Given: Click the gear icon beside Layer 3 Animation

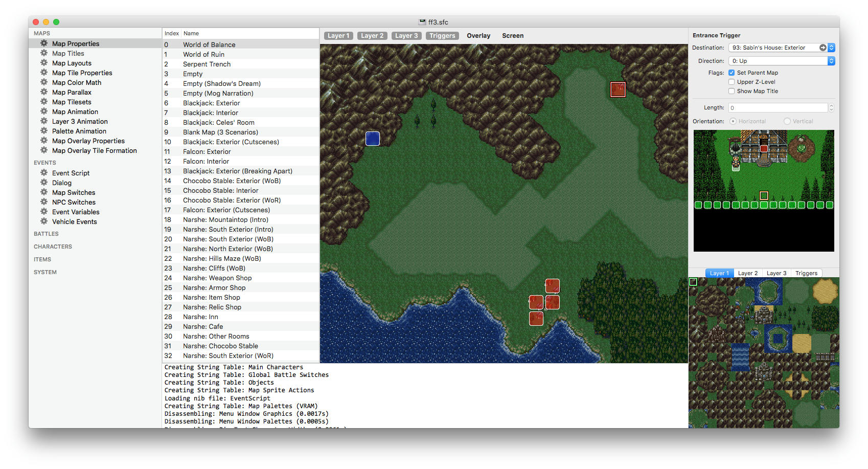Looking at the screenshot, I should click(44, 121).
